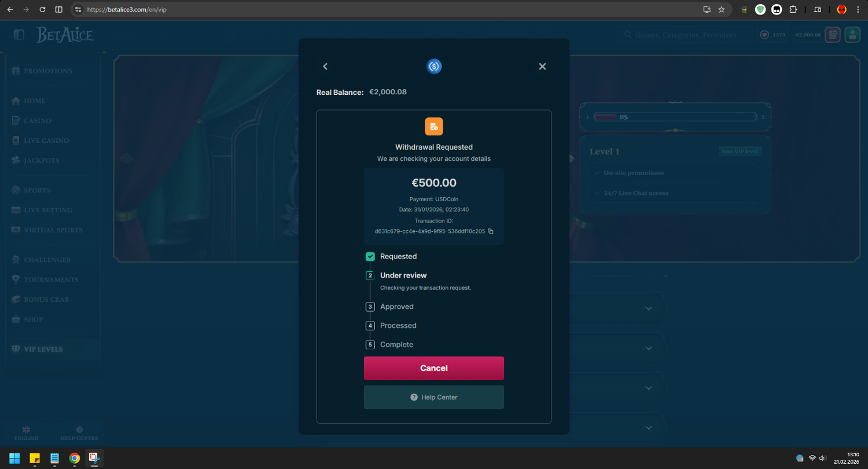The image size is (868, 469).
Task: Go to Tournaments in the sidebar menu
Action: (x=51, y=280)
